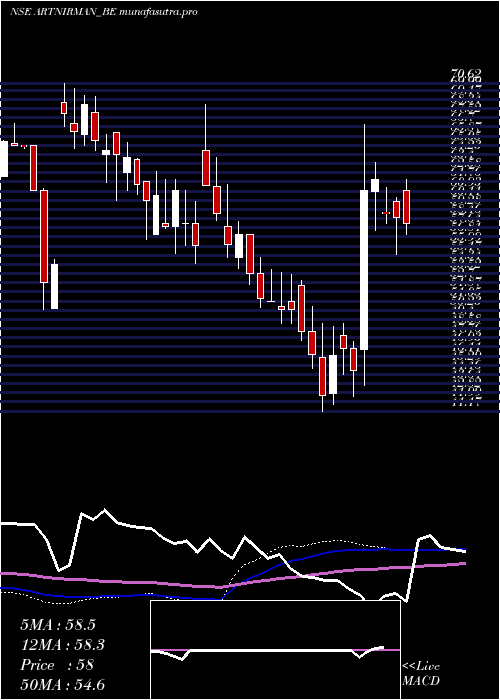Click the <<Live MACD label
The image size is (500, 700).
point(421,674)
